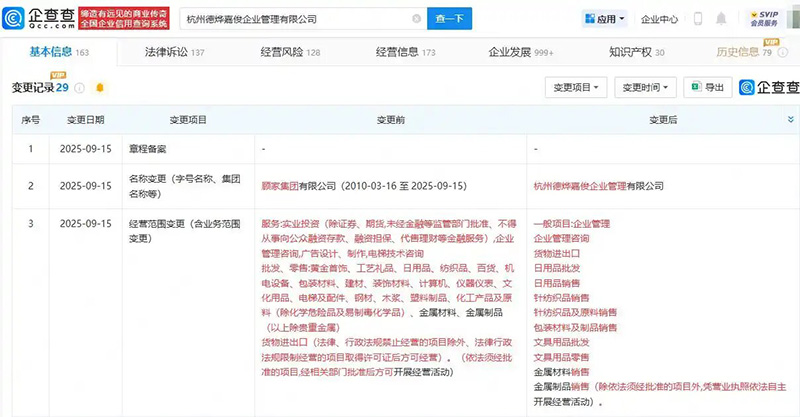Screen dimensions: 800x417
Task: Click 企业管理咨询 in the after column
Action: click(561, 238)
